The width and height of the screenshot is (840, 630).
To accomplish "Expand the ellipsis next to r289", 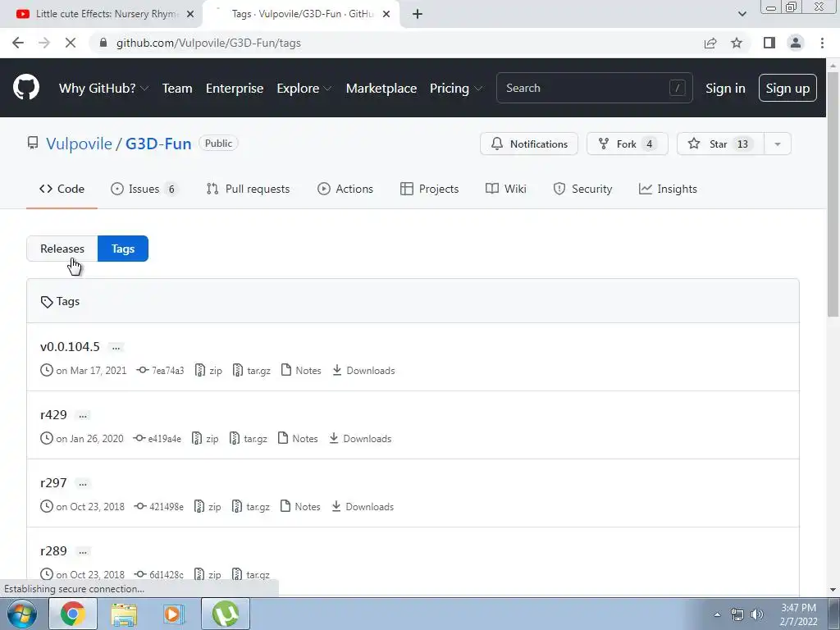I will 83,551.
